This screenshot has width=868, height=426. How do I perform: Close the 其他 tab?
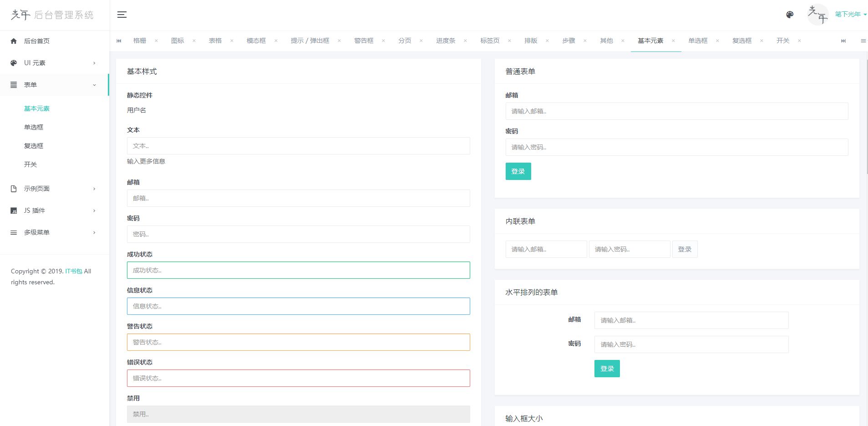tap(623, 41)
